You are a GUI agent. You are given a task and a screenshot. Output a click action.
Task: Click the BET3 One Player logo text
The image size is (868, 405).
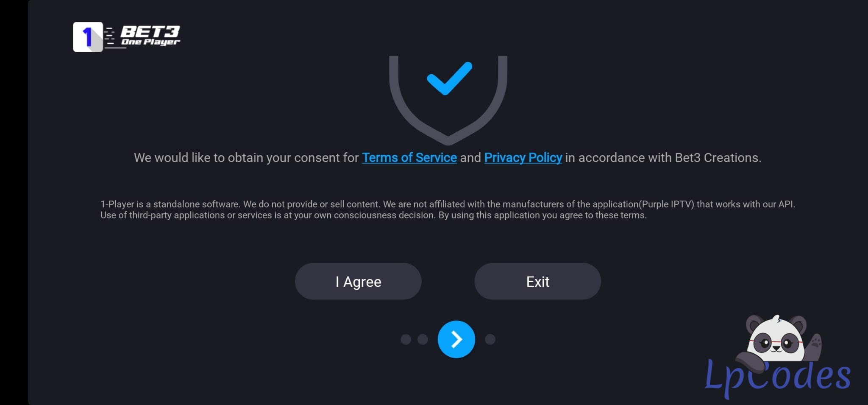[150, 35]
